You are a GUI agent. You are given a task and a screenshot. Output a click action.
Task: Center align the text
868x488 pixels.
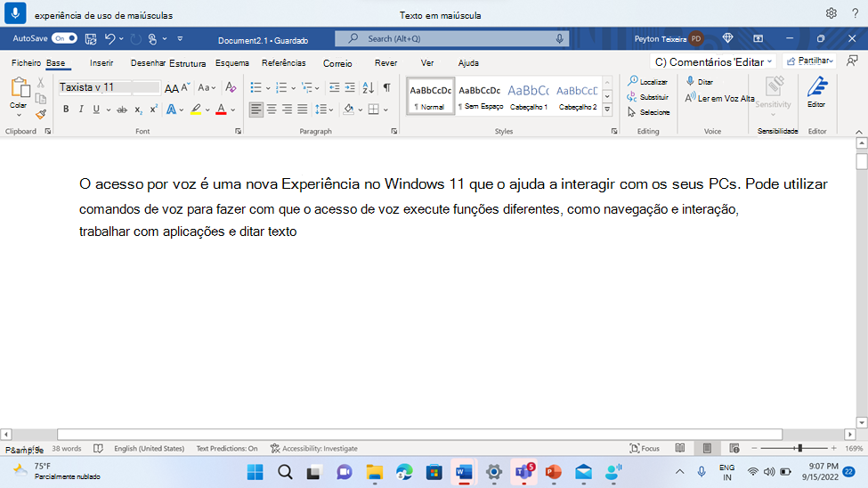[x=272, y=110]
